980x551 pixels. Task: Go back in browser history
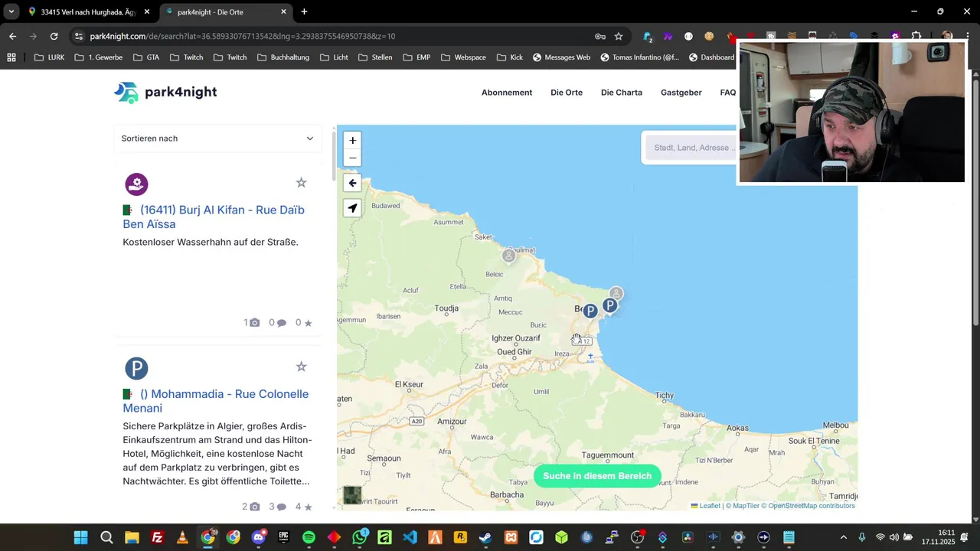pyautogui.click(x=12, y=36)
